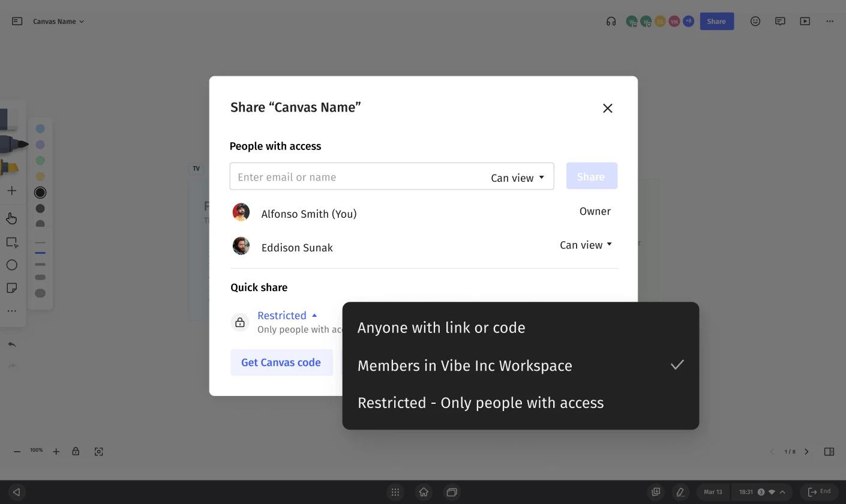Click the headphones audio icon
The height and width of the screenshot is (504, 846).
click(x=611, y=22)
